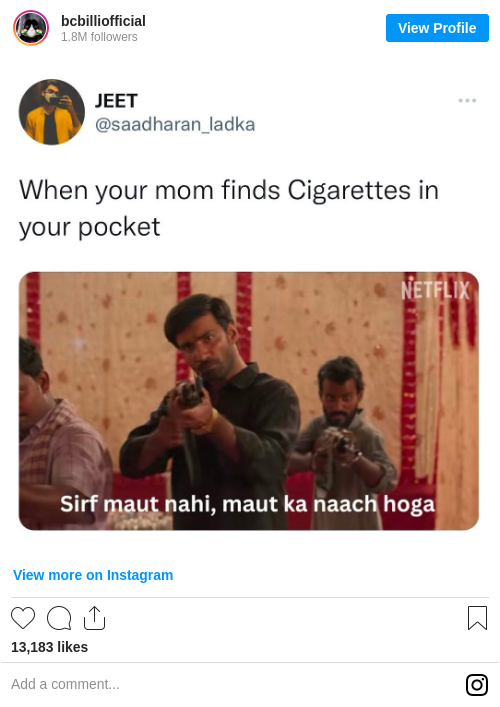Share the post using share icon

(94, 618)
